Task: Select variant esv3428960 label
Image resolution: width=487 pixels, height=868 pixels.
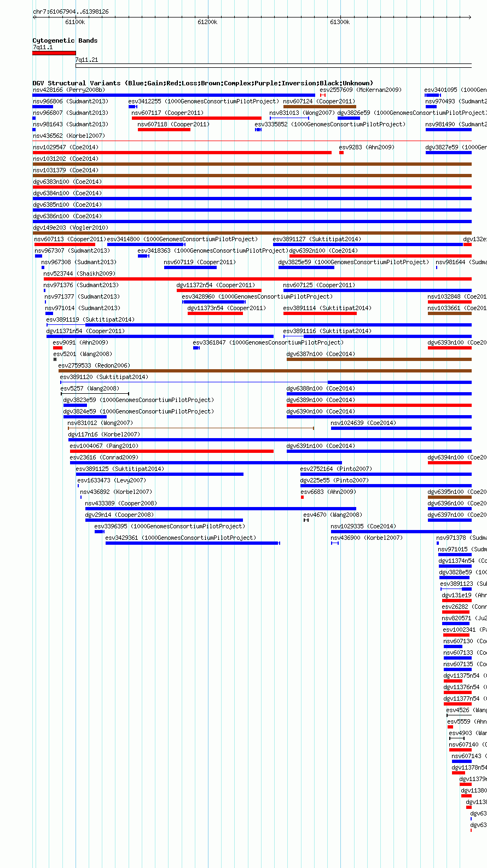Action: (x=257, y=296)
